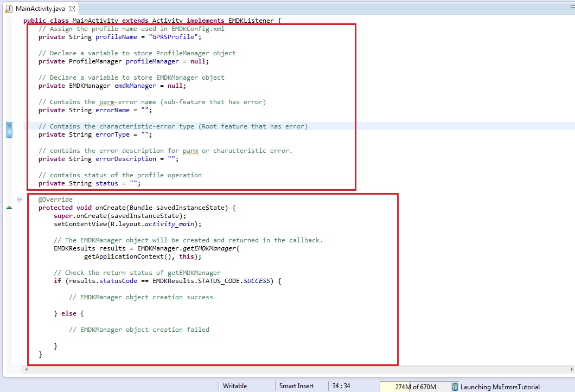Click the horizontal scrollbar right arrow
This screenshot has width=575, height=392.
(571, 369)
